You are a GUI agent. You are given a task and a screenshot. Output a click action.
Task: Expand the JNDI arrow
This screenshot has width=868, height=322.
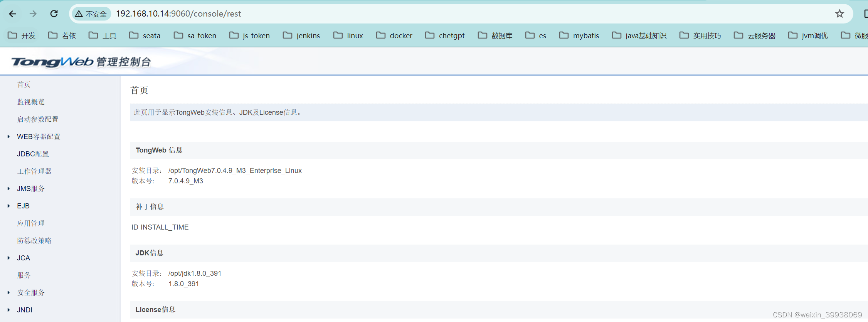(8, 310)
